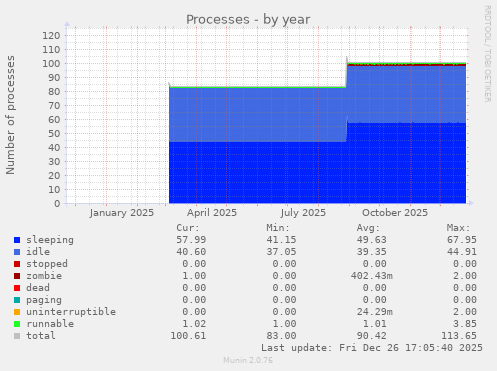Screen dimensions: 497x371
Task: Click the 'Max:' column header
Action: click(x=458, y=228)
